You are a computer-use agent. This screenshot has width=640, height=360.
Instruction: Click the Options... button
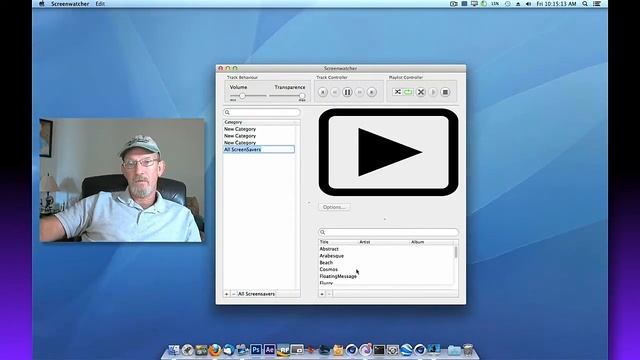tap(334, 207)
